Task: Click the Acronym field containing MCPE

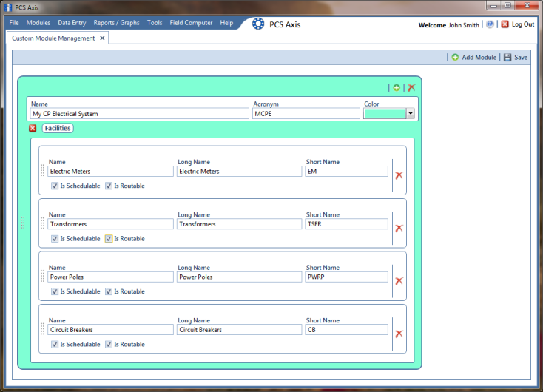Action: pos(306,114)
